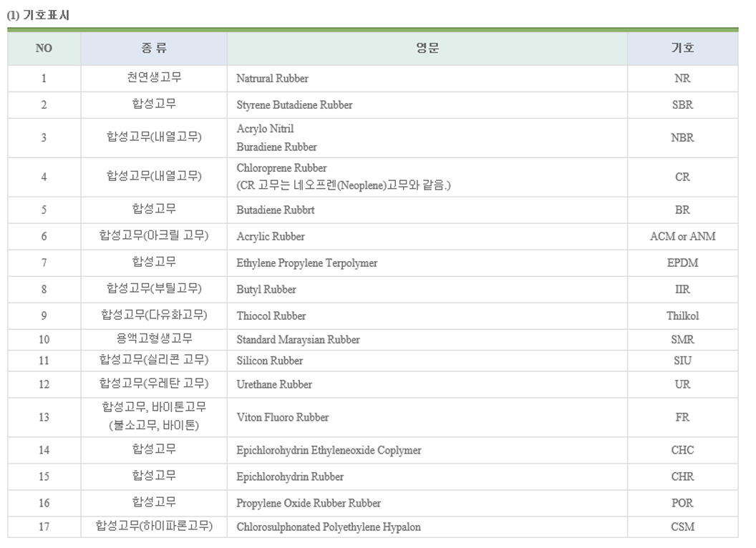Screen dimensions: 756x548
Task: Select the 'Propylene Oxide Rubber Rubber' cell
Action: tap(309, 503)
